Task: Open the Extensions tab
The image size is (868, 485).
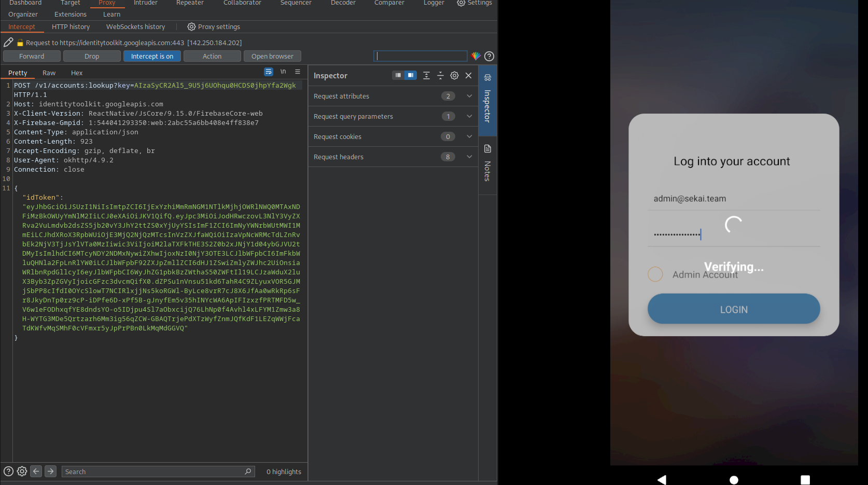Action: click(x=71, y=14)
